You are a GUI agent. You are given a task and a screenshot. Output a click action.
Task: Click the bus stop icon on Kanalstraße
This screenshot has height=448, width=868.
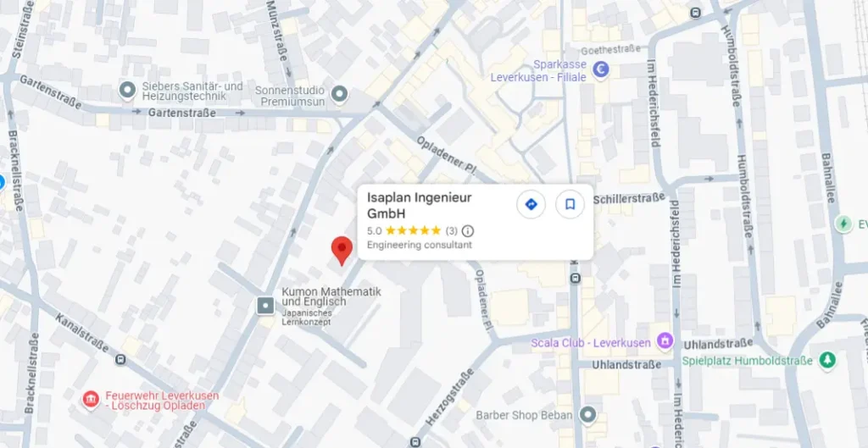[x=120, y=360]
